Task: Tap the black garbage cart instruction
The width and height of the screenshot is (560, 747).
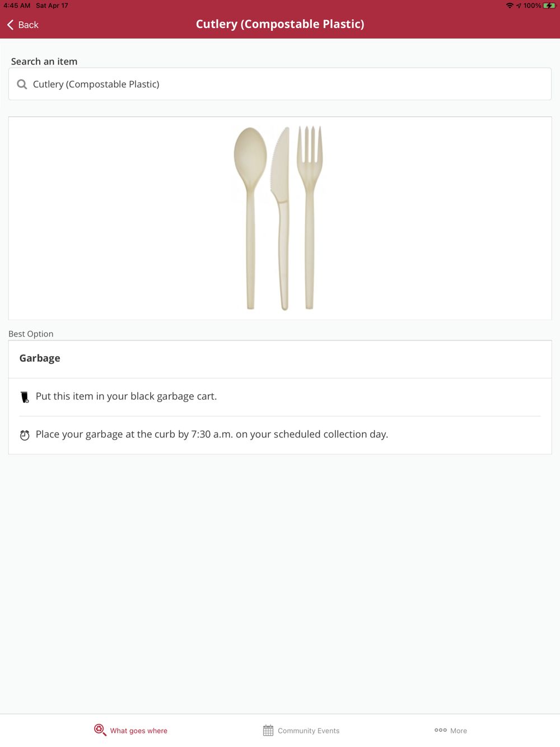Action: tap(126, 396)
